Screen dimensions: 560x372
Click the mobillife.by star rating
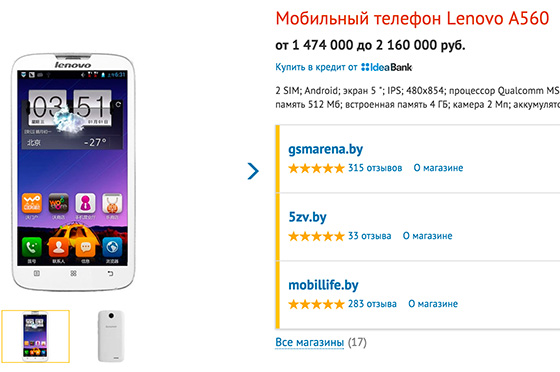coord(316,304)
